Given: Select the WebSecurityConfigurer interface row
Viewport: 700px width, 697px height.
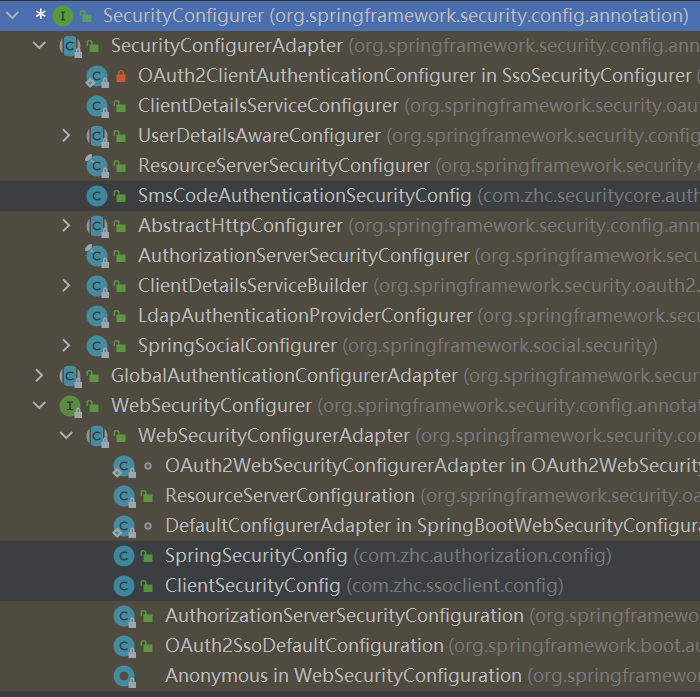Looking at the screenshot, I should coord(350,406).
